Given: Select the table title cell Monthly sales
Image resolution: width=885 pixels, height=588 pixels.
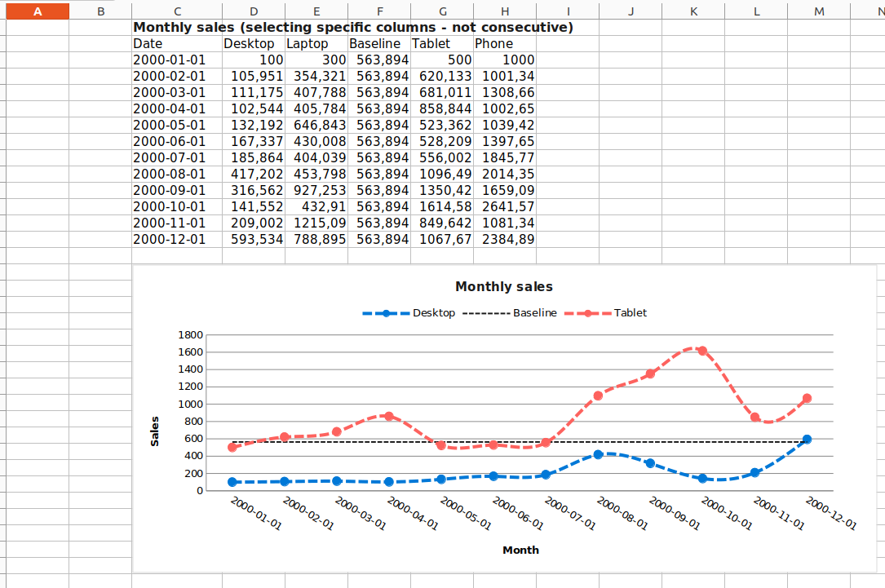Looking at the screenshot, I should (x=352, y=27).
